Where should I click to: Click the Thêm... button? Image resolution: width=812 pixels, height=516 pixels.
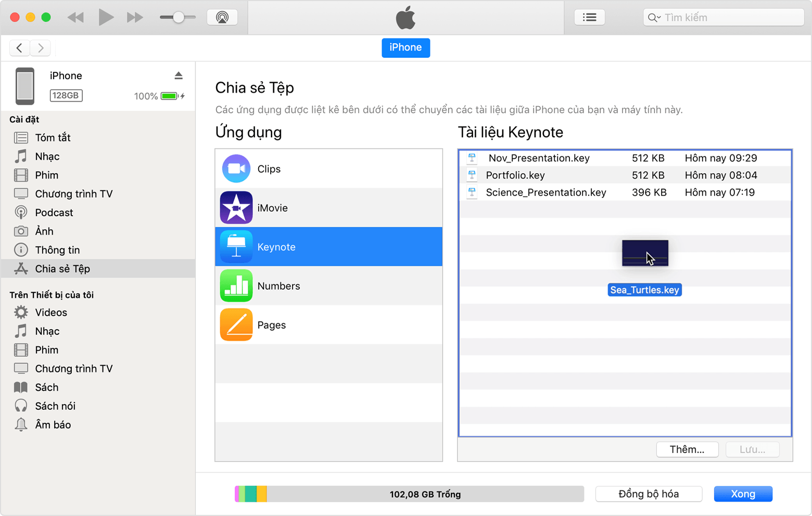(687, 449)
